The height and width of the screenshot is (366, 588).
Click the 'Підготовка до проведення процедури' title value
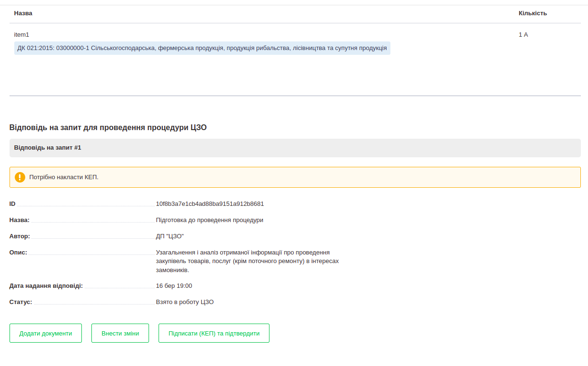coord(209,220)
